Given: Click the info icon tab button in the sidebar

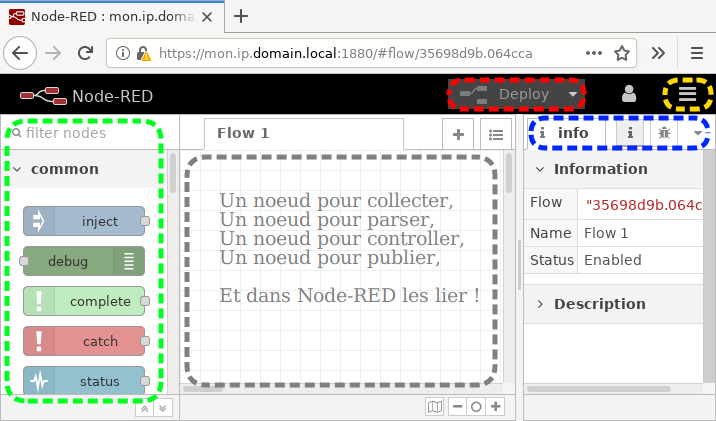Looking at the screenshot, I should point(630,133).
